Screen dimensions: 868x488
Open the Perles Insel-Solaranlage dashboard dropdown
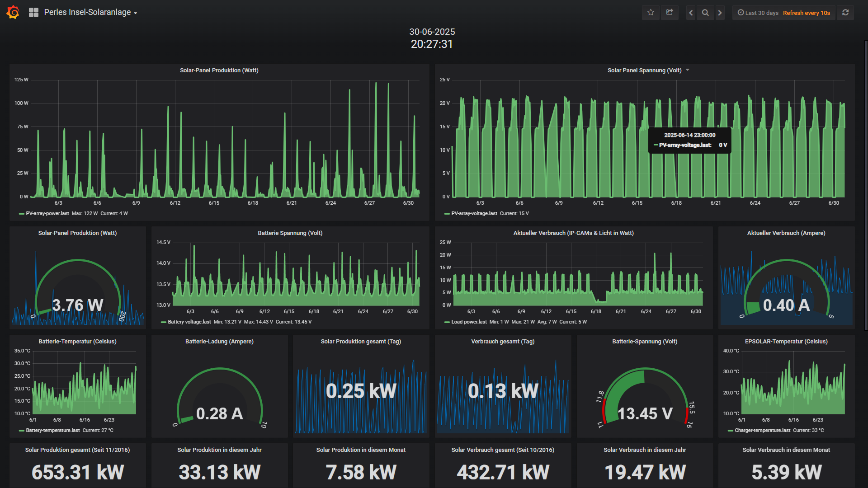point(90,13)
